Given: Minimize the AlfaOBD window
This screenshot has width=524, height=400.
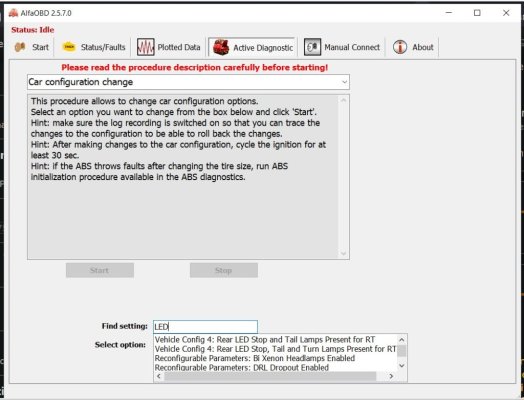Looking at the screenshot, I should tap(449, 13).
